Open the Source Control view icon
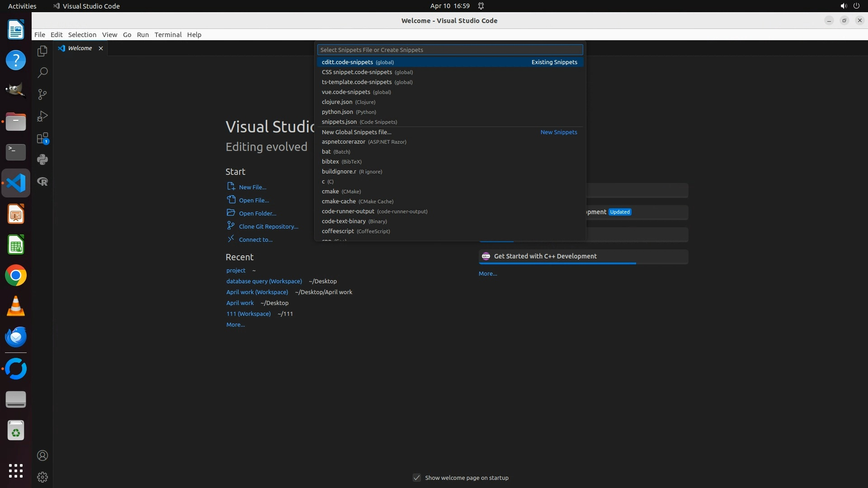Viewport: 868px width, 488px height. 42,94
